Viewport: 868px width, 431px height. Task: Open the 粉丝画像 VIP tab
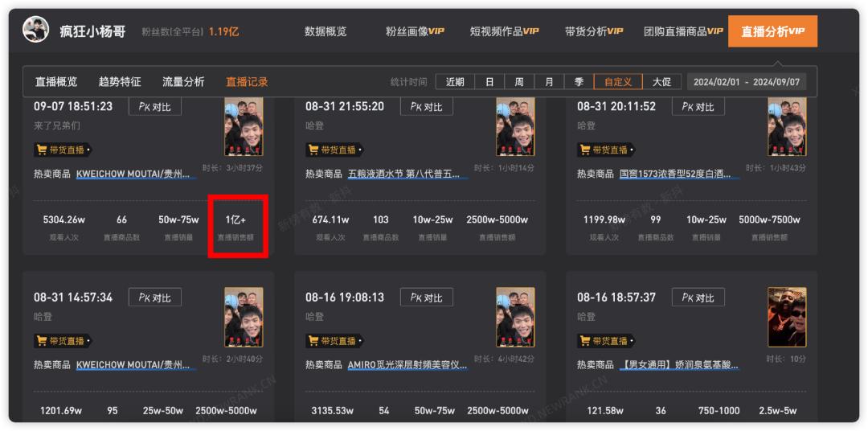click(416, 31)
